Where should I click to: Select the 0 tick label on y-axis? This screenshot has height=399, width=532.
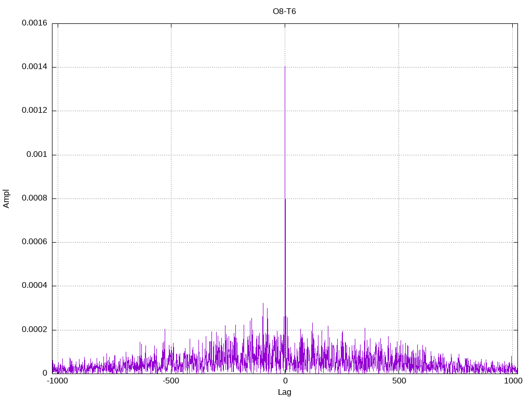(45, 373)
